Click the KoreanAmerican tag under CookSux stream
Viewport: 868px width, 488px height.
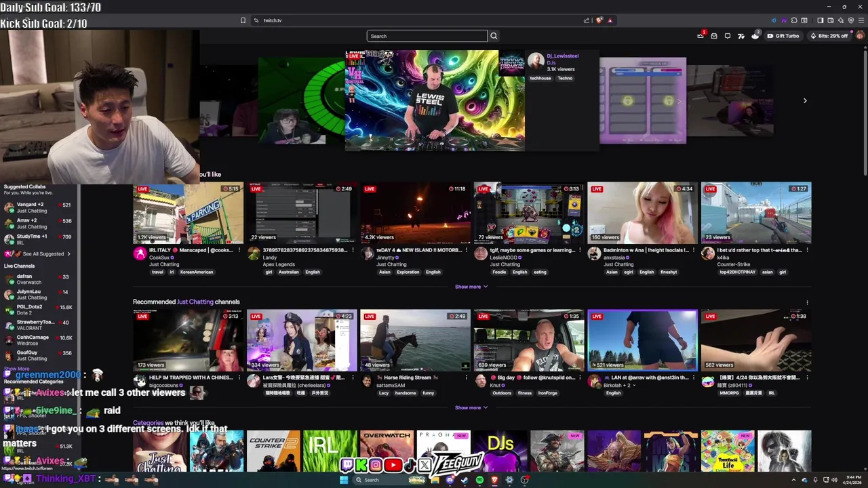197,272
